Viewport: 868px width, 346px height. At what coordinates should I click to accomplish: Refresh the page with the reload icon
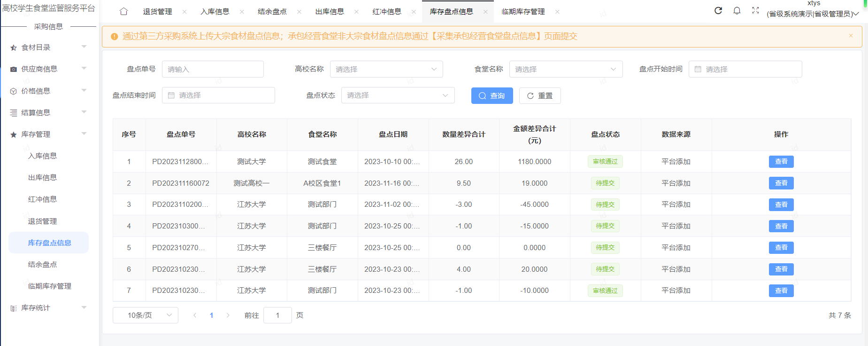tap(718, 10)
